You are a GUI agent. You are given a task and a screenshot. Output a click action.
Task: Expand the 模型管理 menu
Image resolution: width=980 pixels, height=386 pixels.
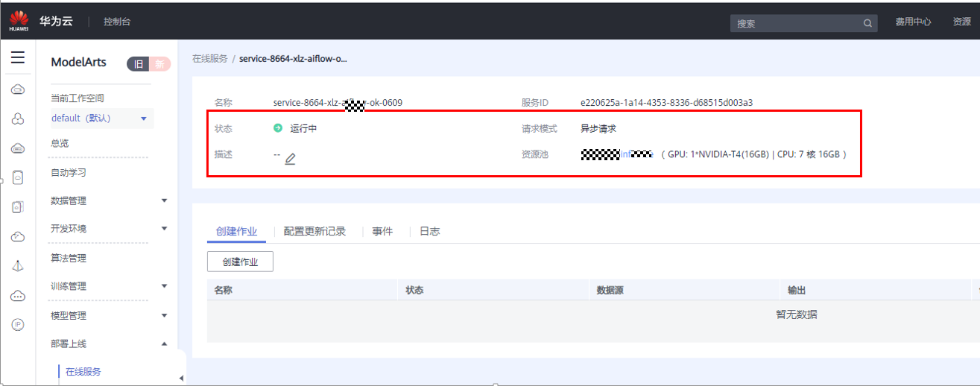[164, 315]
